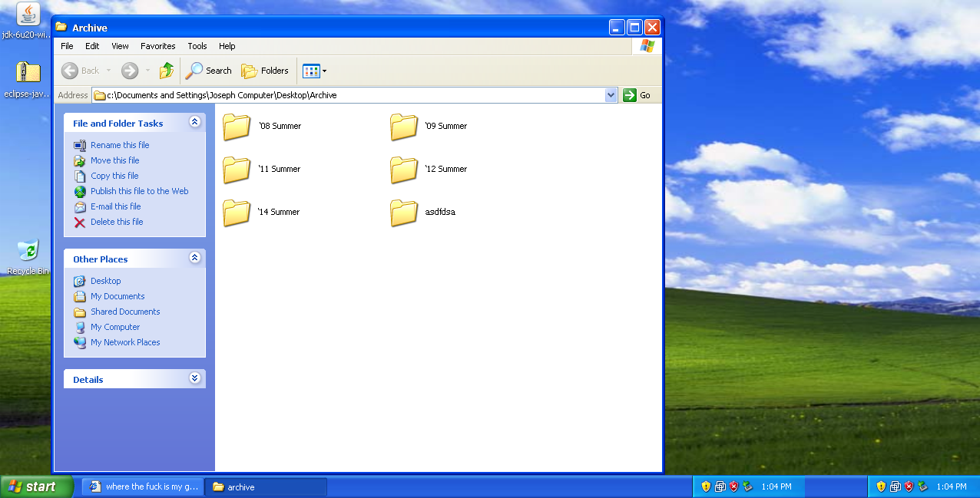Open the Tools menu
This screenshot has height=498, width=980.
tap(197, 46)
